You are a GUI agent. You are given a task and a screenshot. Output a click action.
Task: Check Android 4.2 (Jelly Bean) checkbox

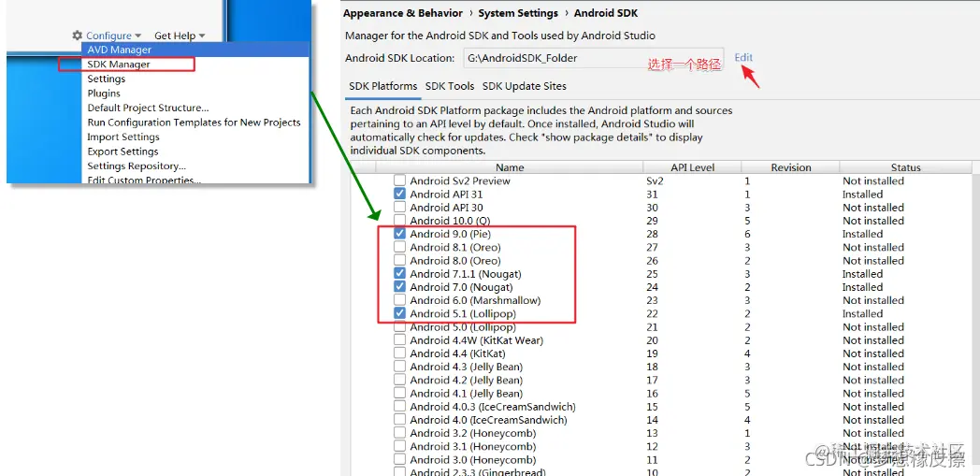(400, 380)
